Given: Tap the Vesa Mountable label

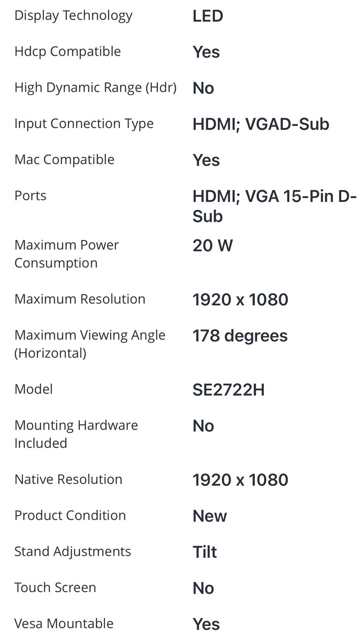Looking at the screenshot, I should coord(64,624).
